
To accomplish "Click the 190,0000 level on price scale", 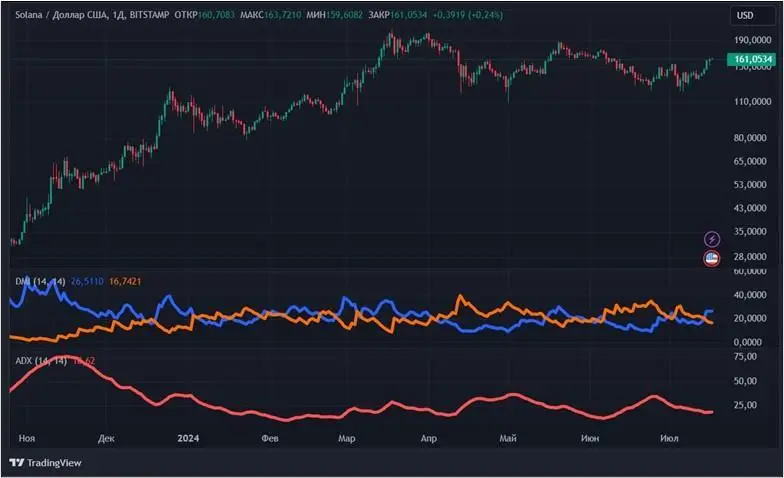I will coord(752,41).
